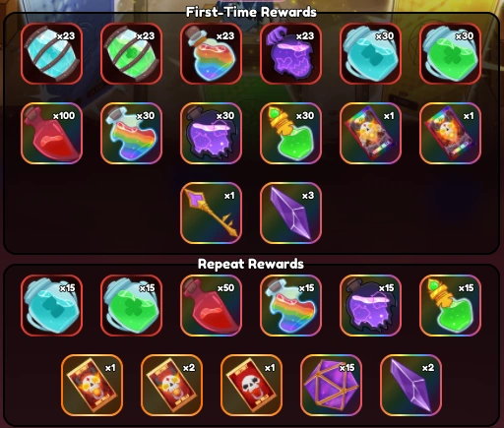Image resolution: width=504 pixels, height=428 pixels.
Task: Click the red potion x100 reward
Action: (51, 133)
